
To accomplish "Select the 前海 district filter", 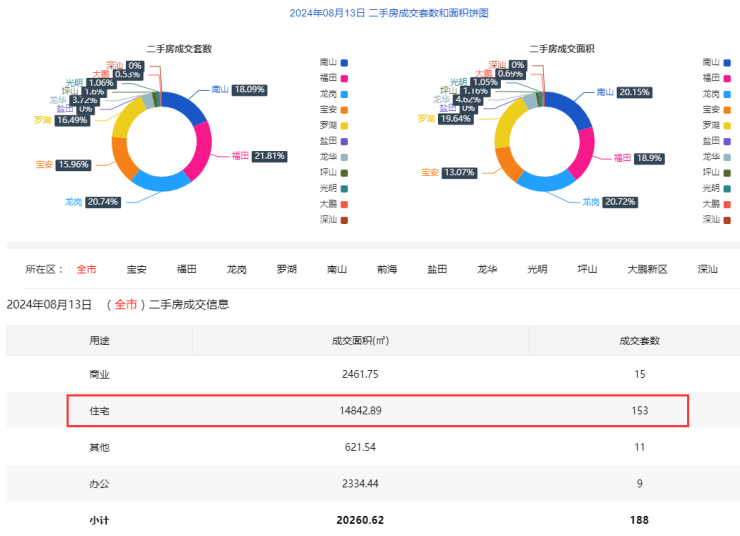I will coord(387,269).
